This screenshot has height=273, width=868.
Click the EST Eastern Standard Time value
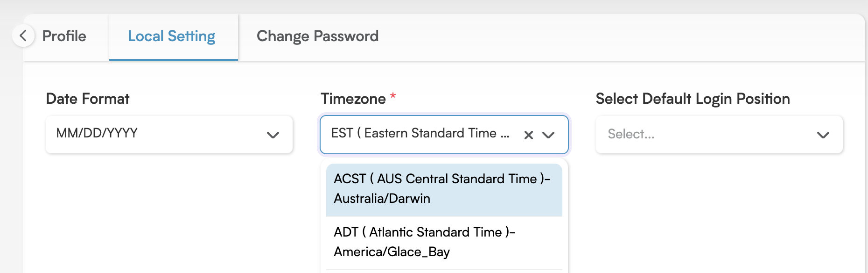[x=420, y=133]
